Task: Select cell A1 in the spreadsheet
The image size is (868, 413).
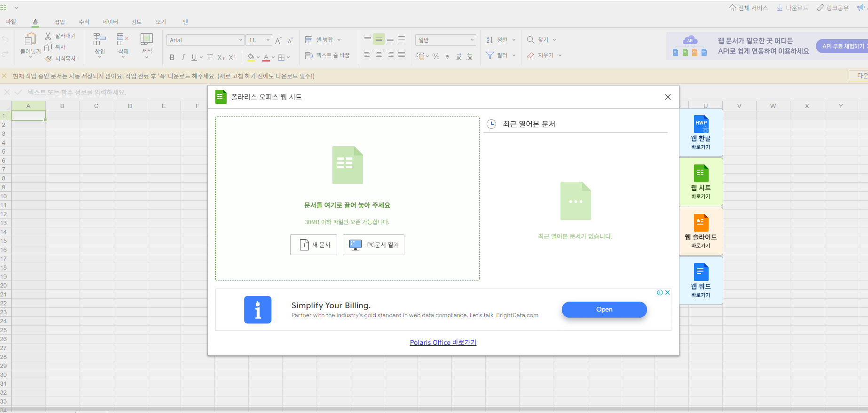Action: [x=28, y=116]
